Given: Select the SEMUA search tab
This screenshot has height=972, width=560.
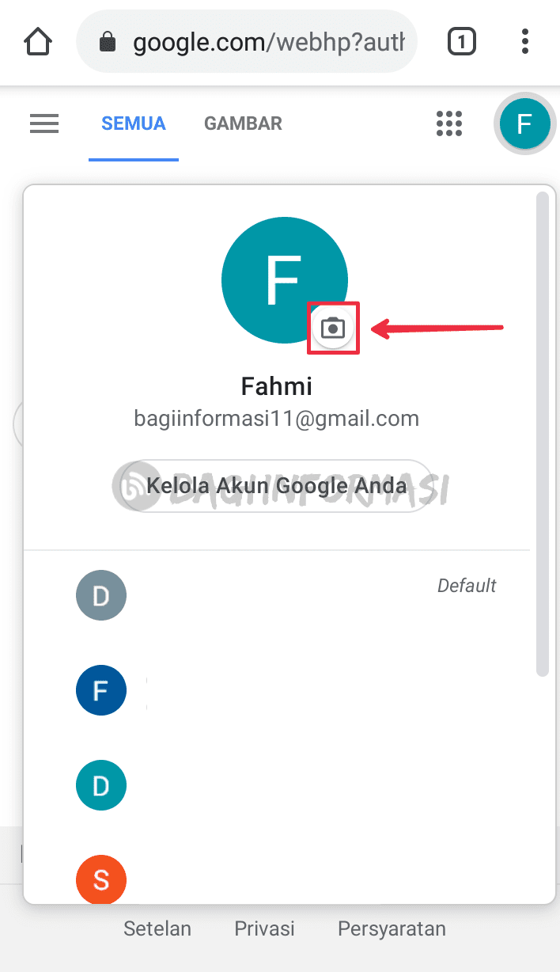Looking at the screenshot, I should (133, 123).
